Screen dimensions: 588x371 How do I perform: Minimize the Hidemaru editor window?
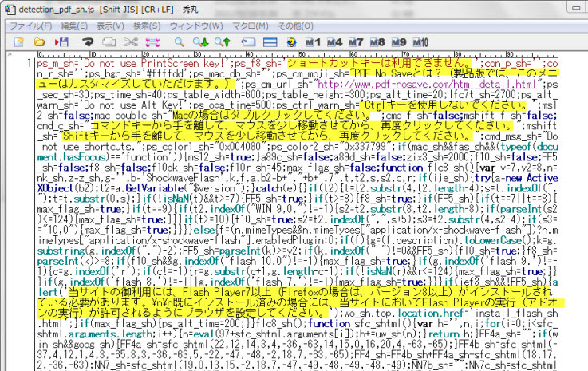(576, 7)
